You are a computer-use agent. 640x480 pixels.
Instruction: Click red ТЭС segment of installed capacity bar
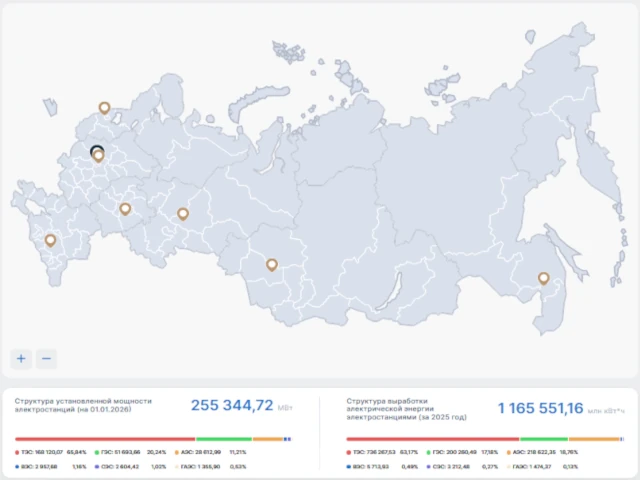105,439
